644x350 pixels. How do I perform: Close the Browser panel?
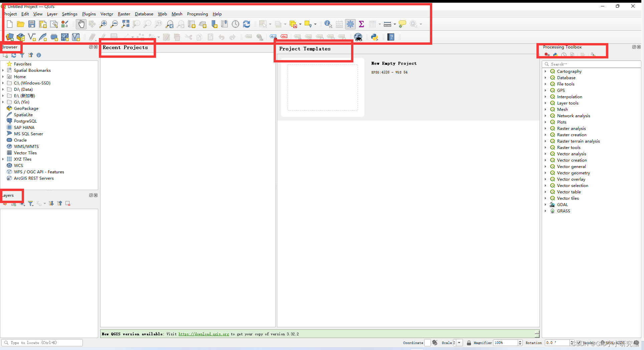point(96,47)
